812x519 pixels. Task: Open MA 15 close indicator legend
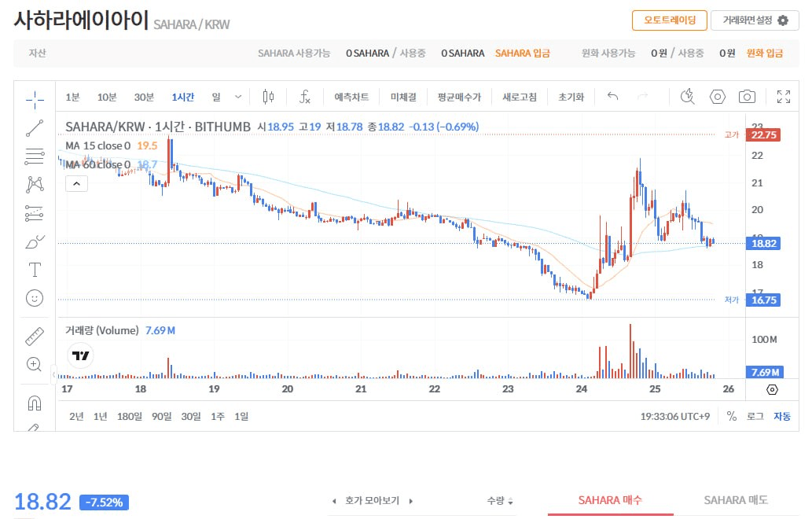[x=98, y=145]
